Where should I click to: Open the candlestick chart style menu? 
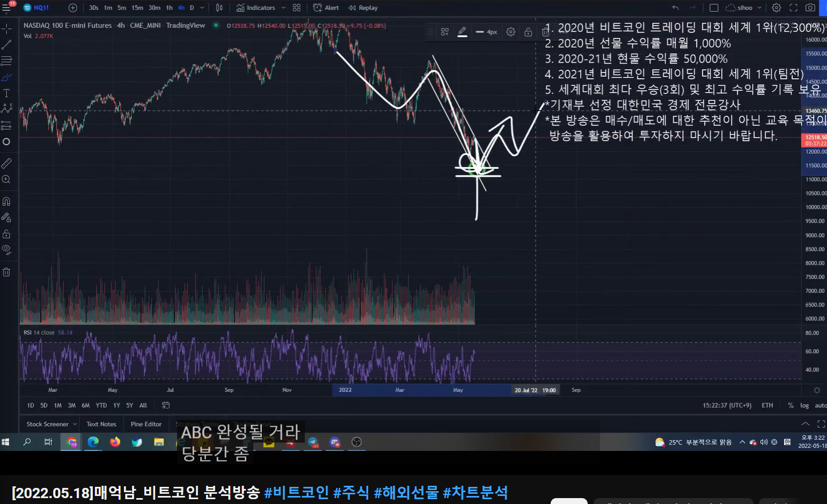click(219, 8)
